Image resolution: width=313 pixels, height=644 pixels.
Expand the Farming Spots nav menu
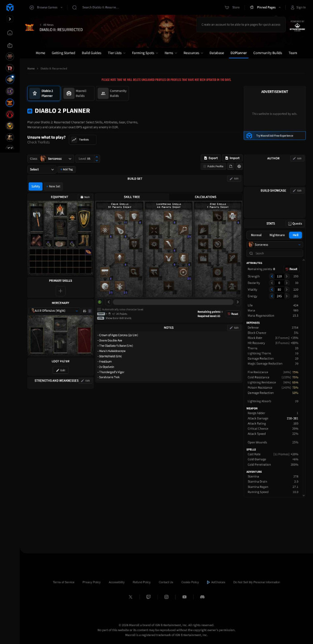(x=145, y=53)
